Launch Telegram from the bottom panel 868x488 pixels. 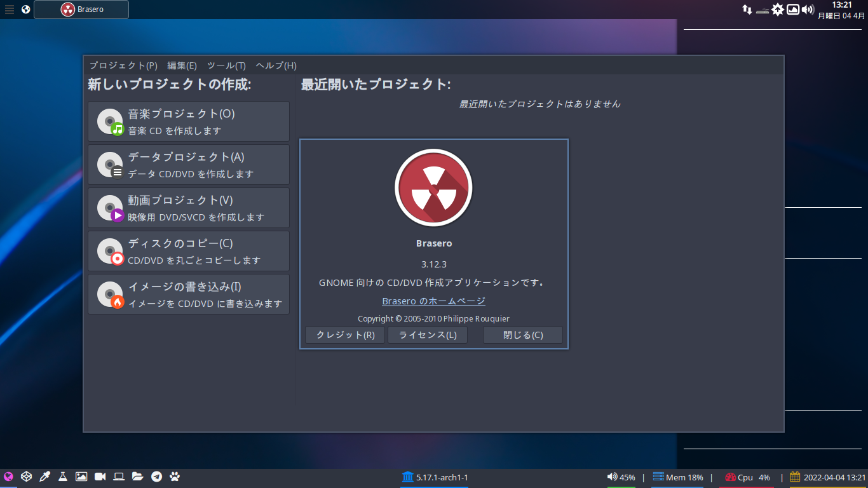click(x=156, y=477)
